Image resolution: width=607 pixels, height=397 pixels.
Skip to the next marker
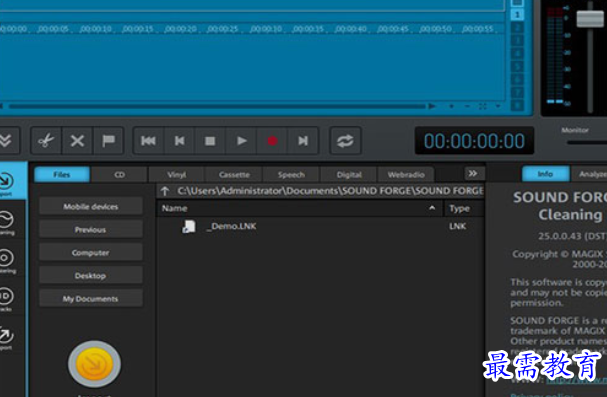tap(303, 140)
